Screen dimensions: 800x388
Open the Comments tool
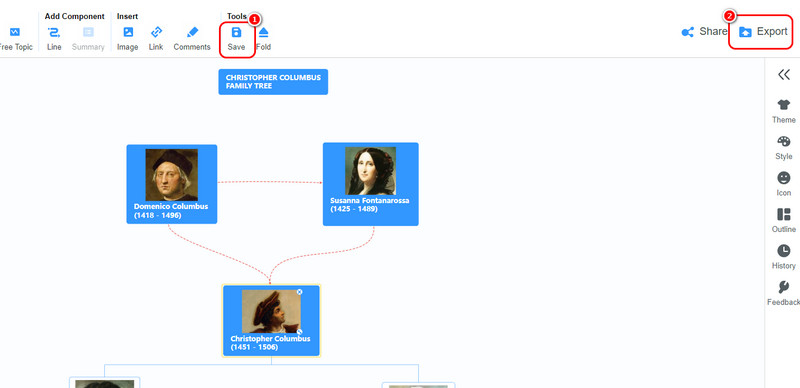coord(192,32)
